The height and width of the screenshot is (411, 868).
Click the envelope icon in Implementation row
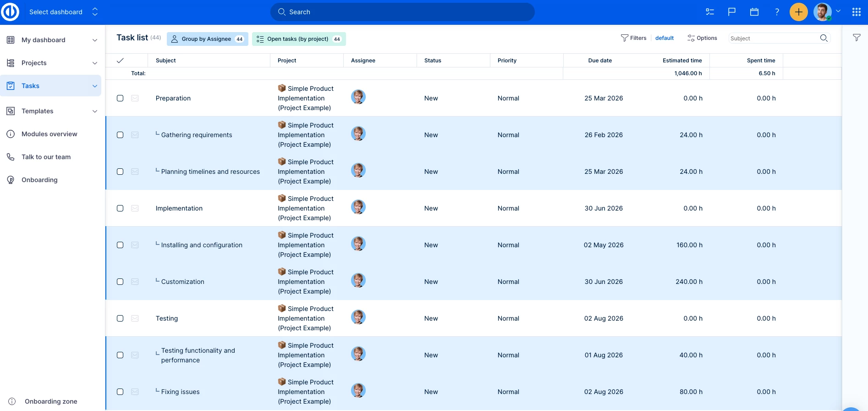coord(135,208)
